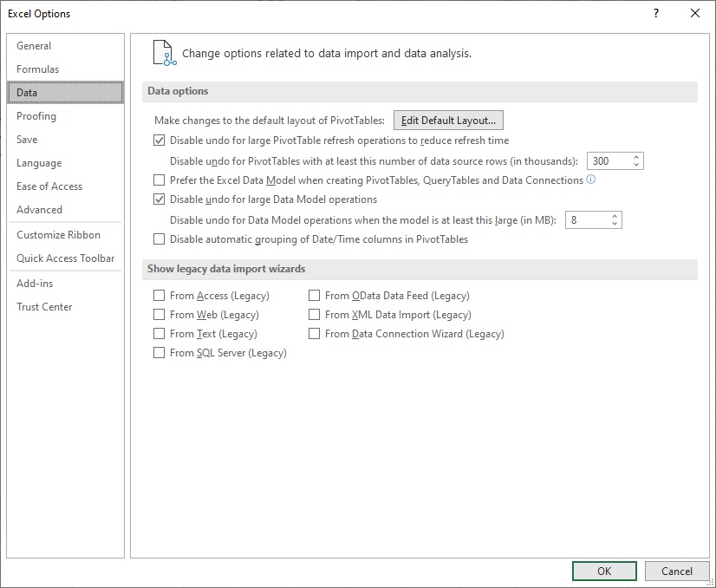716x588 pixels.
Task: Enable Prefer the Excel Data Model checkbox
Action: [x=159, y=180]
